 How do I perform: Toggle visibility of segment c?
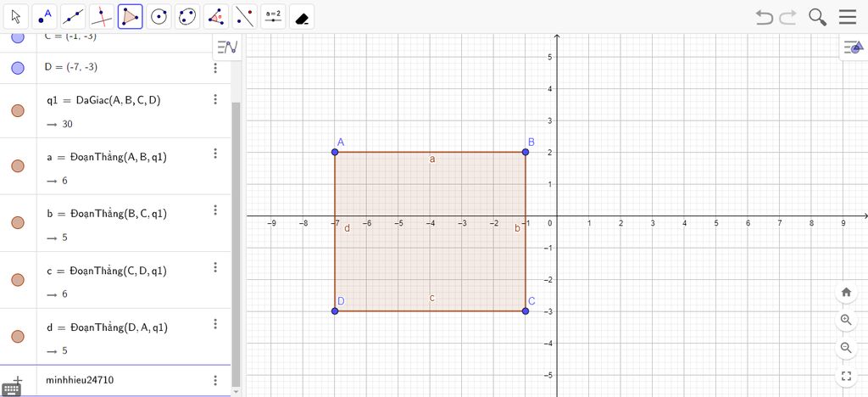coord(18,280)
